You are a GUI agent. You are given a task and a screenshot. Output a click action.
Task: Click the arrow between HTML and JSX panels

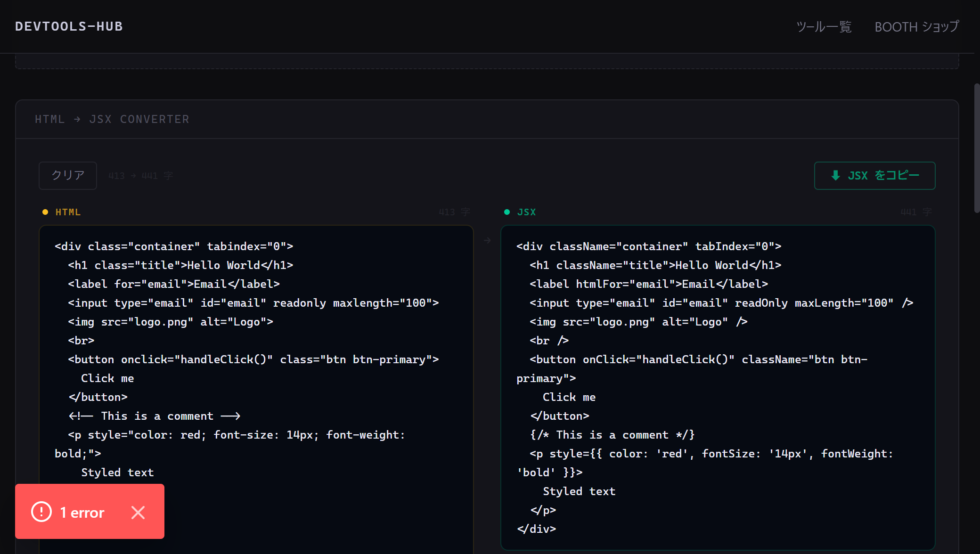click(x=487, y=241)
